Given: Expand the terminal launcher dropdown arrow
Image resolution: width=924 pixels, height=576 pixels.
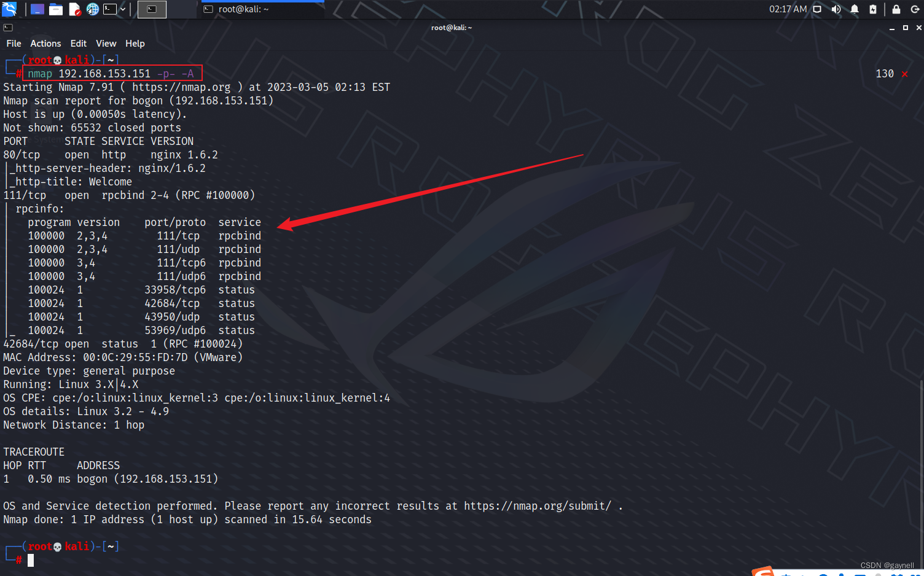Looking at the screenshot, I should coord(123,9).
